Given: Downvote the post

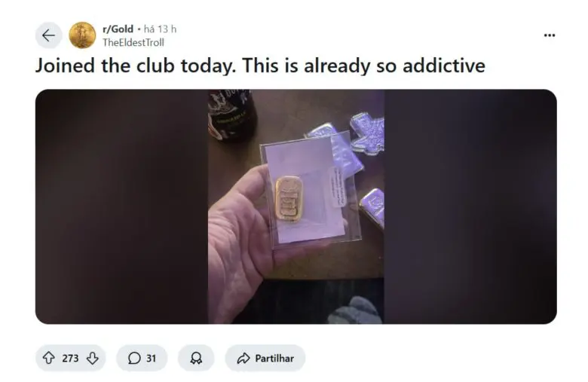Looking at the screenshot, I should [93, 358].
